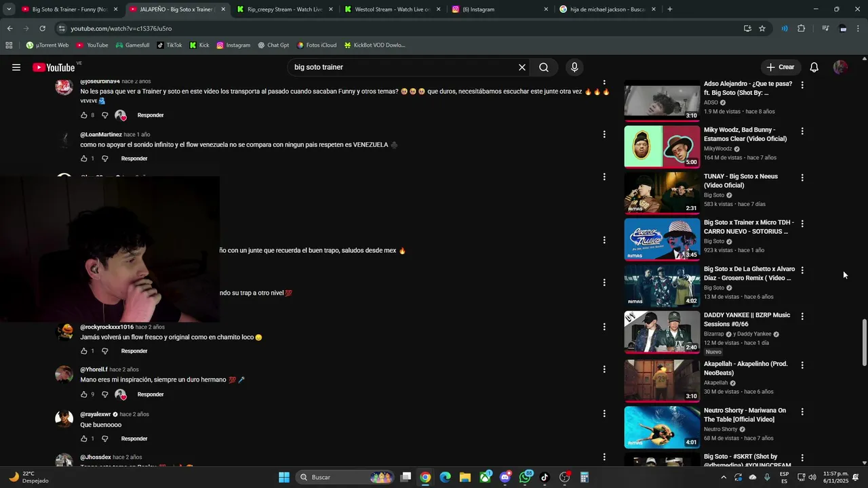Open Chrome extensions puzzle icon
868x488 pixels.
(801, 28)
